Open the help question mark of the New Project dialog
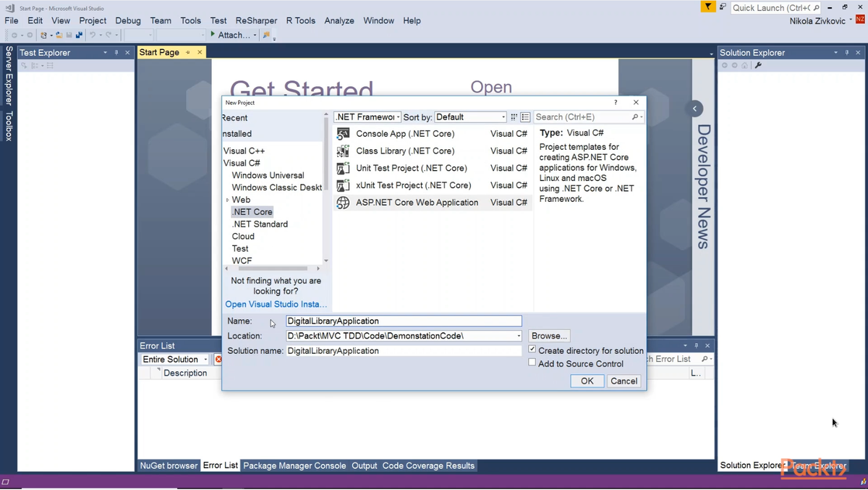The height and width of the screenshot is (490, 868). pyautogui.click(x=616, y=103)
